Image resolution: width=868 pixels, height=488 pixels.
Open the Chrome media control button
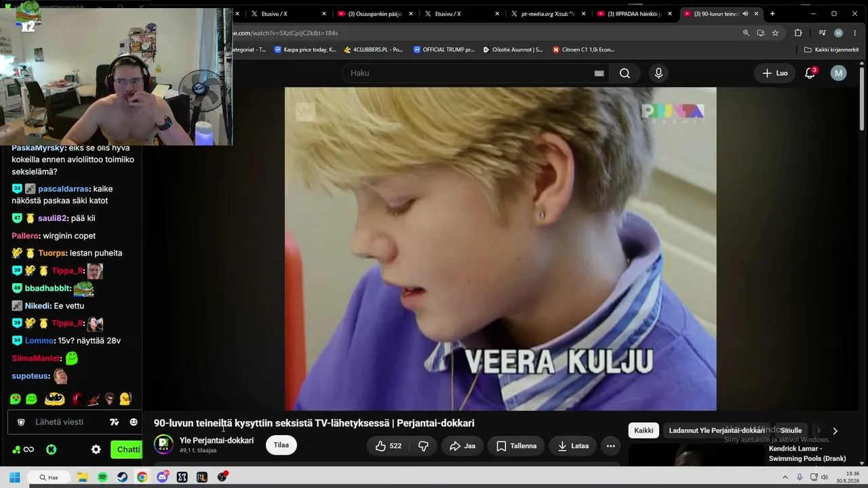[822, 33]
